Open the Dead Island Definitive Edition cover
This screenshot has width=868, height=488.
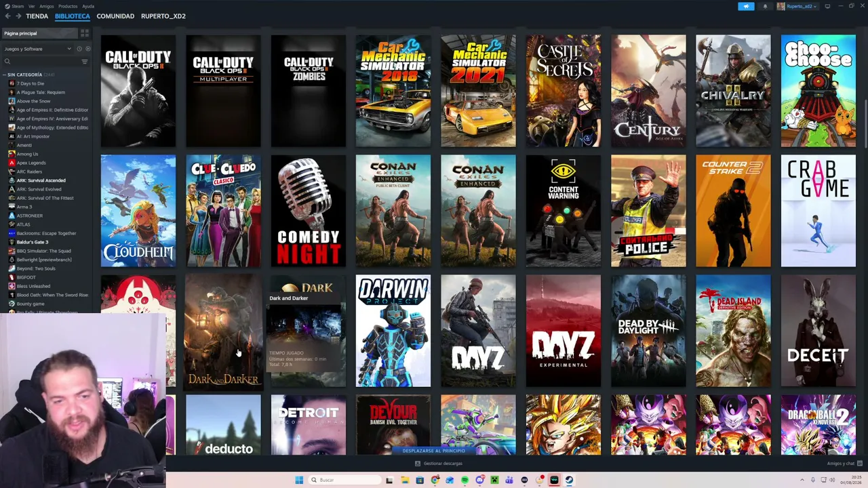[x=733, y=331]
